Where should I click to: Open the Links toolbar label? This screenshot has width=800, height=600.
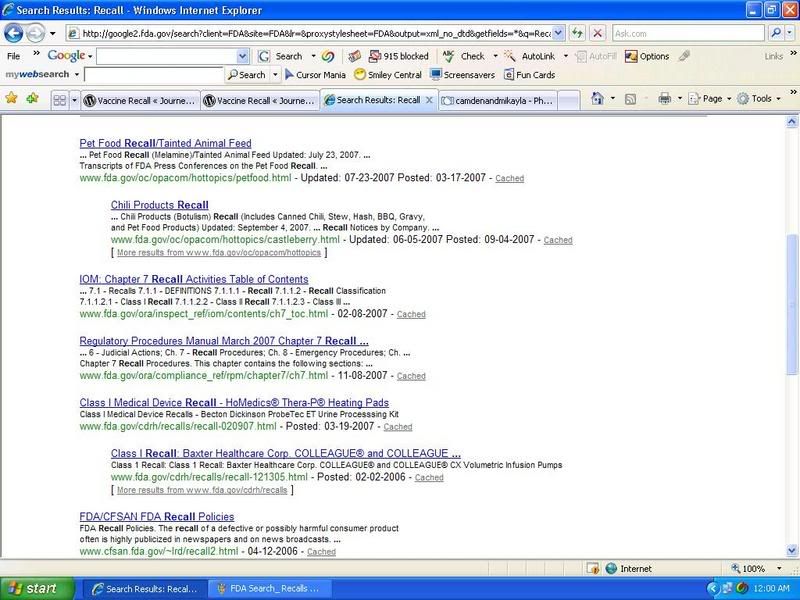click(x=773, y=56)
